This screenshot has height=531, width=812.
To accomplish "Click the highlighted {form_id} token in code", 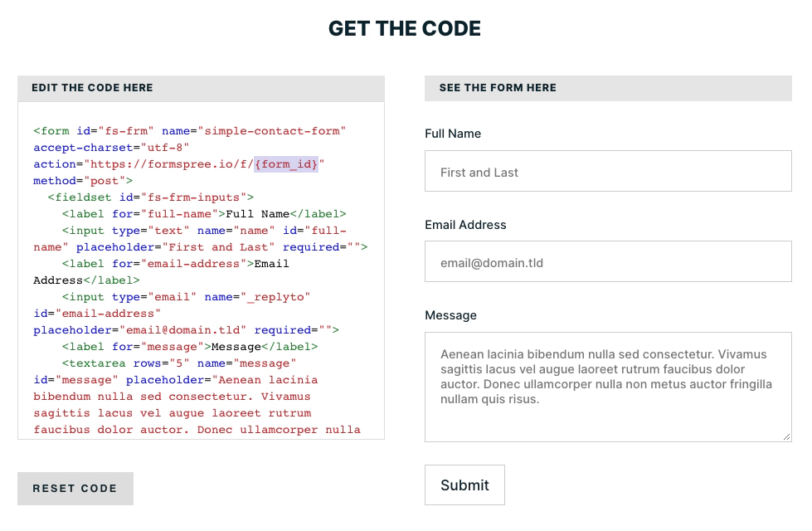I will click(286, 164).
